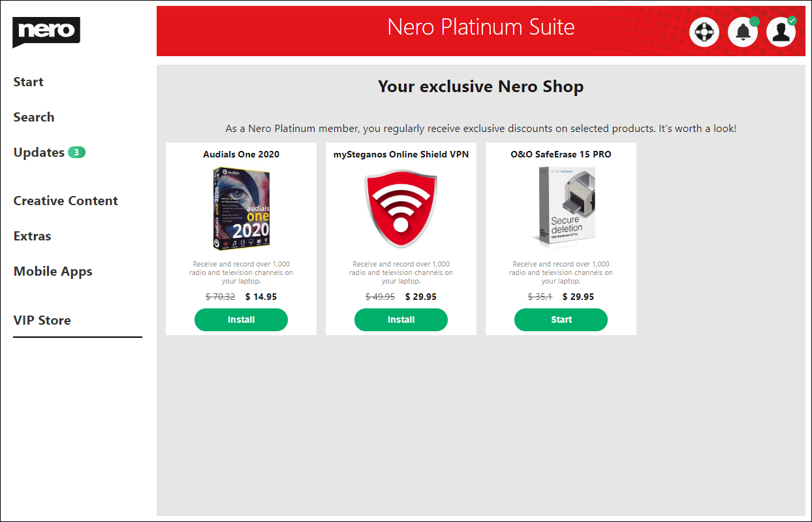812x522 pixels.
Task: Click the Audials One 2020 title
Action: tap(241, 154)
